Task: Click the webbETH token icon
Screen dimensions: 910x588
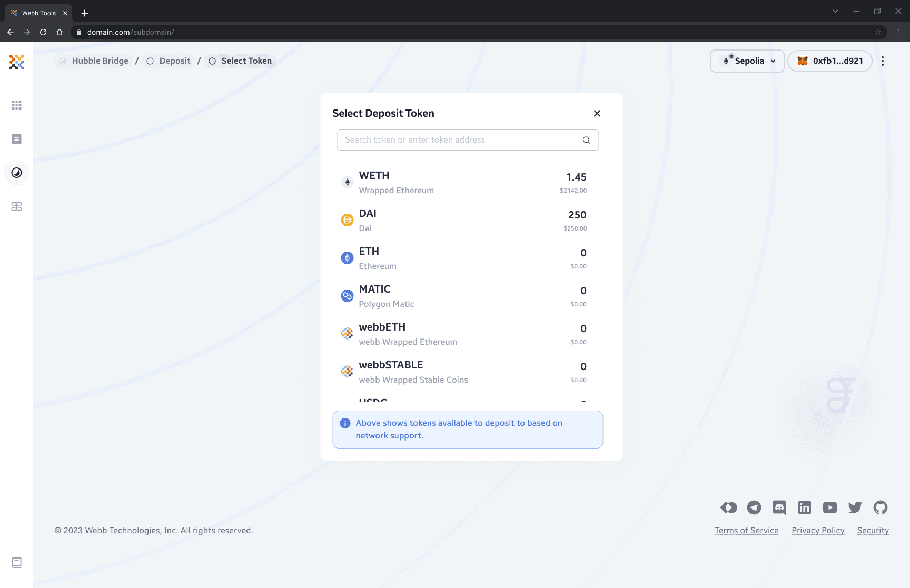Action: click(x=347, y=334)
